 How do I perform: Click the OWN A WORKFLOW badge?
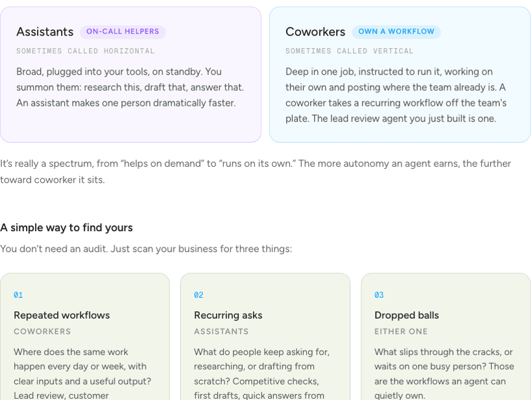[x=396, y=32]
